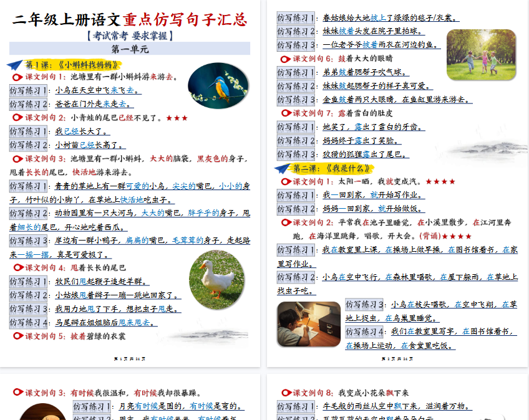
Task: Select the white duck on grass picture
Action: click(x=216, y=280)
